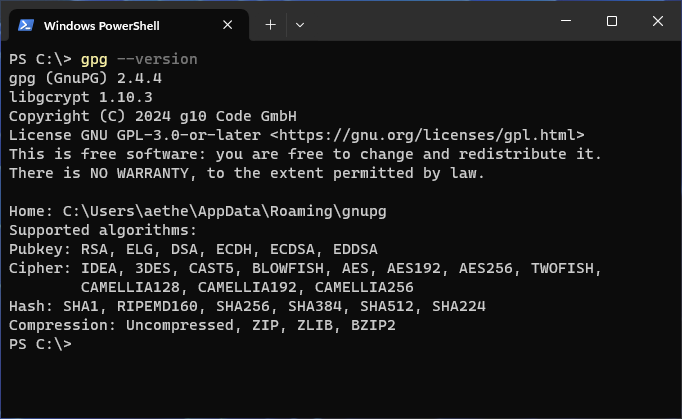
Task: Click the yellow gpg command text
Action: pyautogui.click(x=94, y=59)
